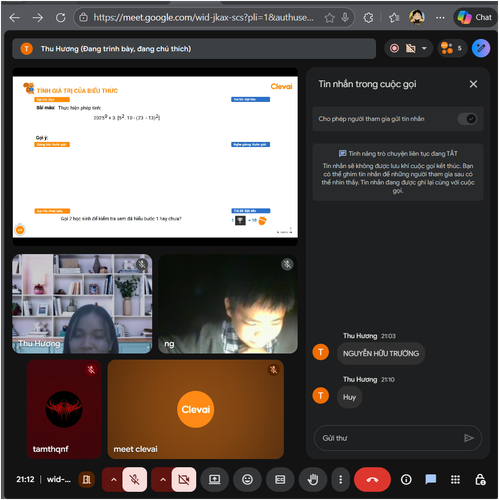Image resolution: width=499 pixels, height=500 pixels.
Task: Toggle the chat panel icon
Action: [x=431, y=480]
